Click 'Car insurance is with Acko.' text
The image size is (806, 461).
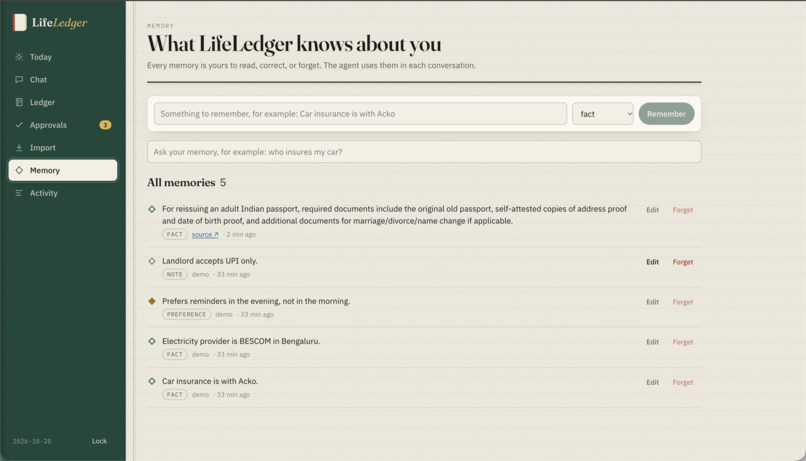click(x=210, y=381)
